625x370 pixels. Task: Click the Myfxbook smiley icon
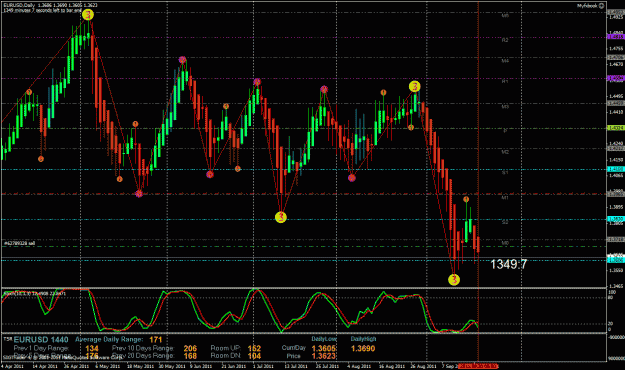coord(601,6)
